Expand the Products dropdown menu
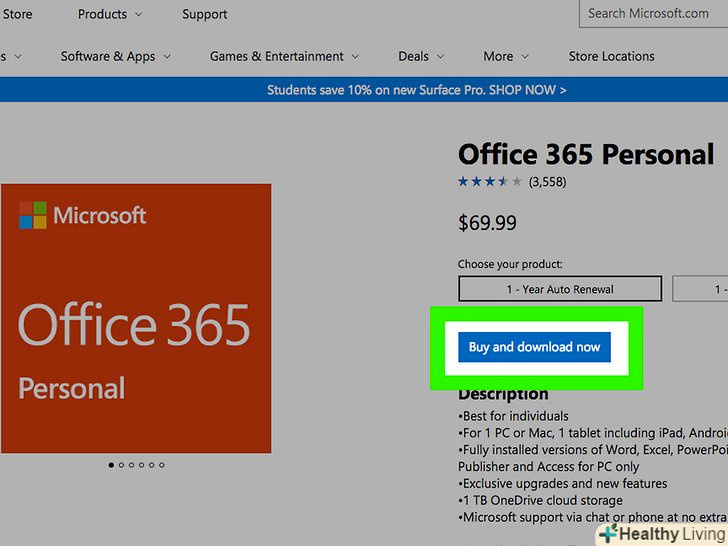The width and height of the screenshot is (728, 546). (x=110, y=14)
